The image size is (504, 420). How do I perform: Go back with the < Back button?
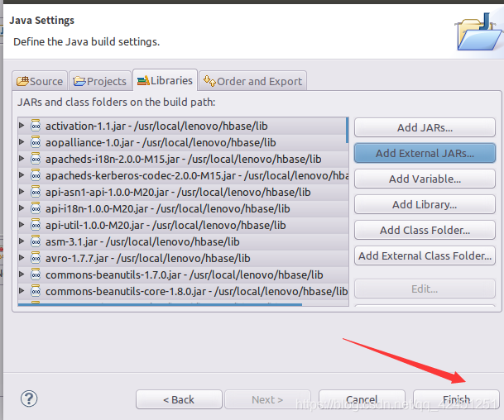click(x=179, y=400)
